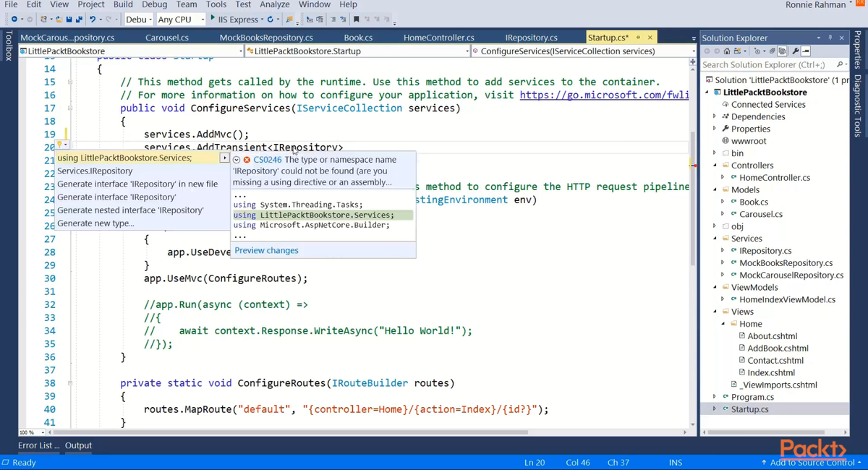
Task: Collapse the Views folder
Action: click(x=714, y=312)
